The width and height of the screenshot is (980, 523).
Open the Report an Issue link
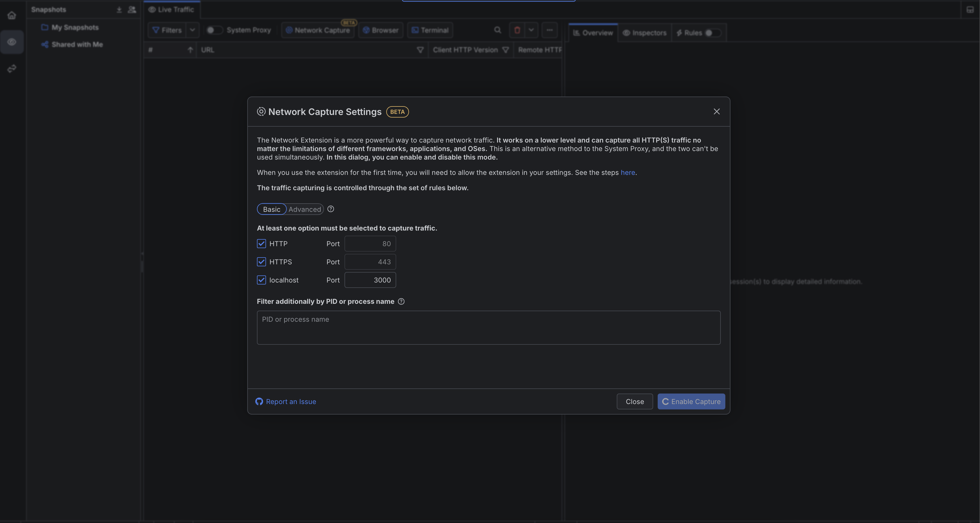click(x=291, y=401)
